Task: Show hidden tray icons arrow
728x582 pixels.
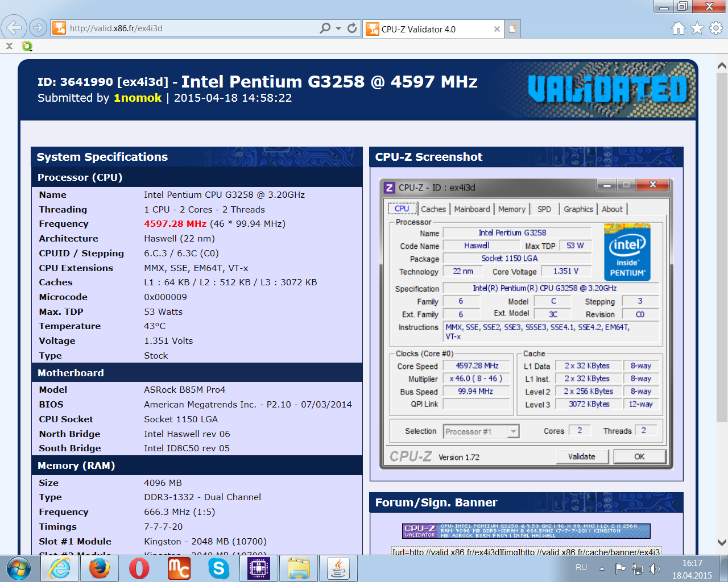Action: pyautogui.click(x=602, y=568)
